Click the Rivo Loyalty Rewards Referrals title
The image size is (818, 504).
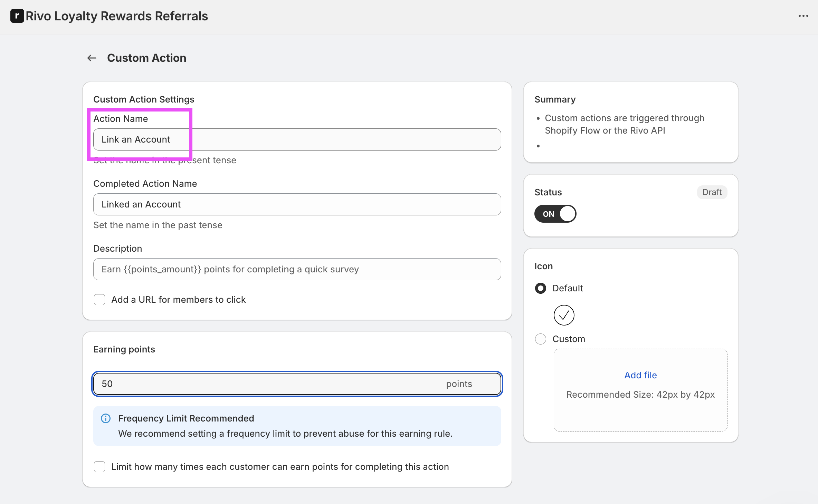pyautogui.click(x=117, y=16)
